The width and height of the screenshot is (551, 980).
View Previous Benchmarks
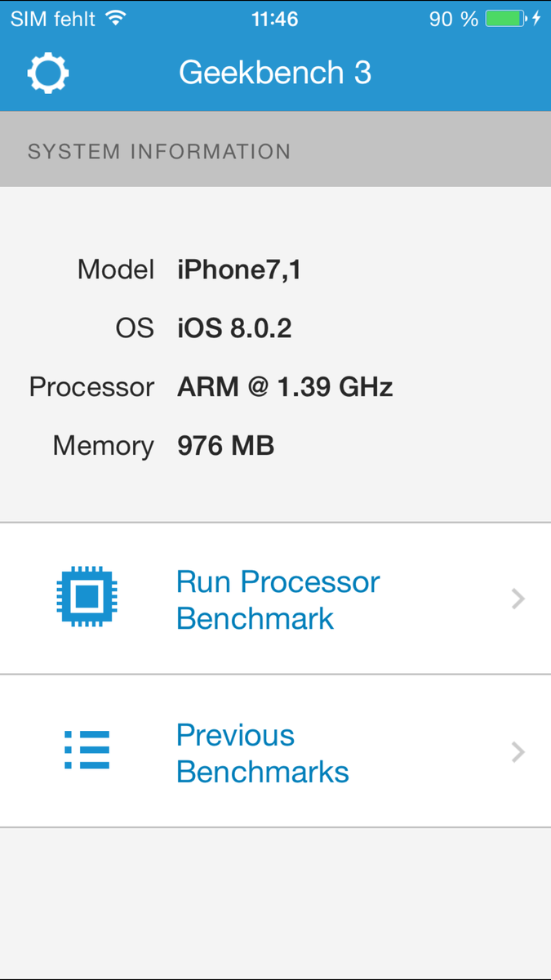pos(262,752)
